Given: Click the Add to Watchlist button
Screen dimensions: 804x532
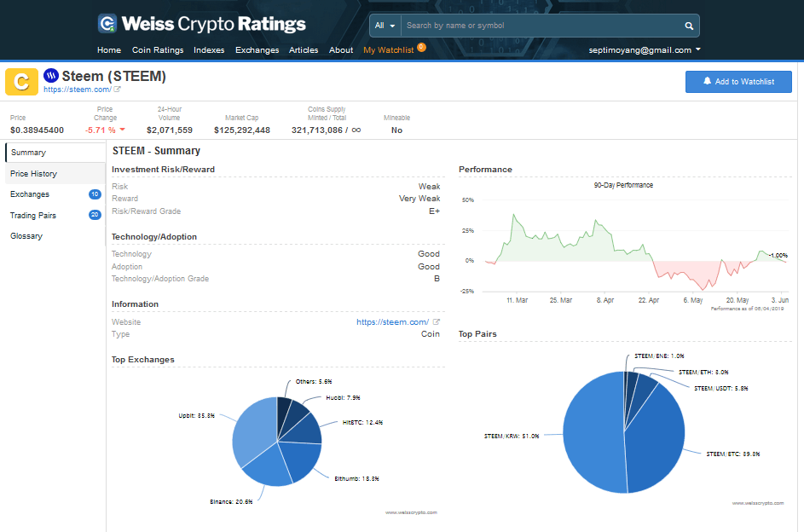Looking at the screenshot, I should (x=738, y=82).
